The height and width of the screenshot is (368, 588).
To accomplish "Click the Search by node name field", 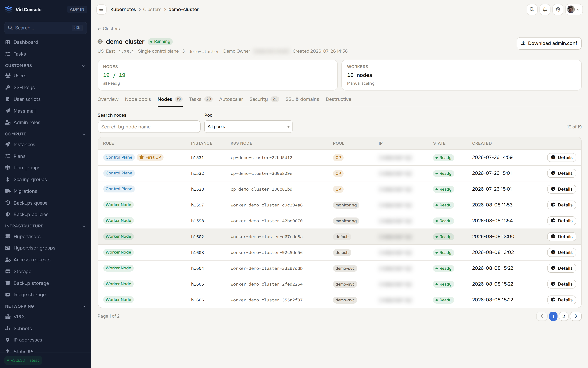I will 149,127.
